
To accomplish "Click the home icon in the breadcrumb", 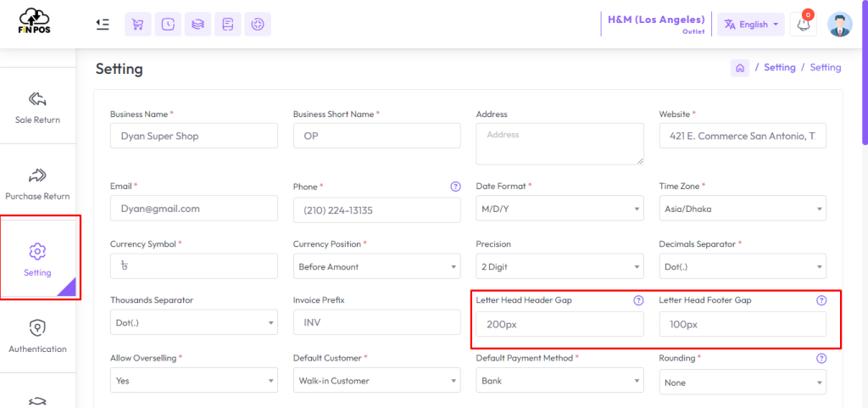I will 740,68.
